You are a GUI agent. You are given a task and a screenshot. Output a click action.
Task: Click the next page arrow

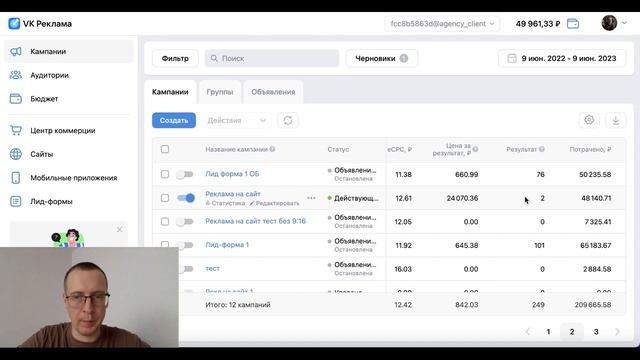coord(617,331)
